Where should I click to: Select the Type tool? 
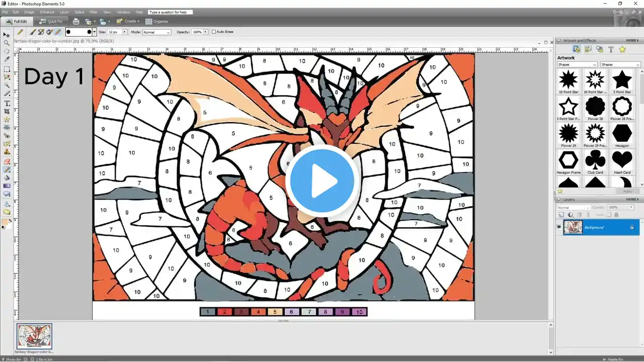[x=7, y=103]
